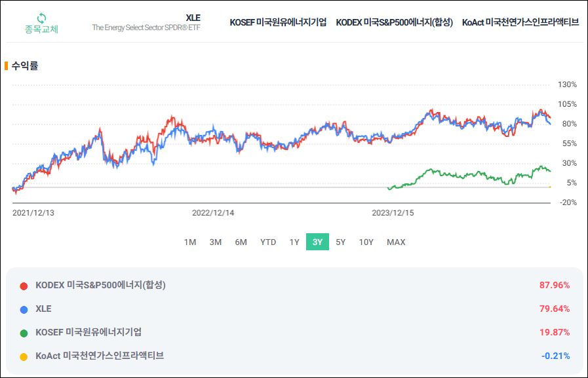Switch chart range to MAX
588x378 pixels.
(396, 242)
